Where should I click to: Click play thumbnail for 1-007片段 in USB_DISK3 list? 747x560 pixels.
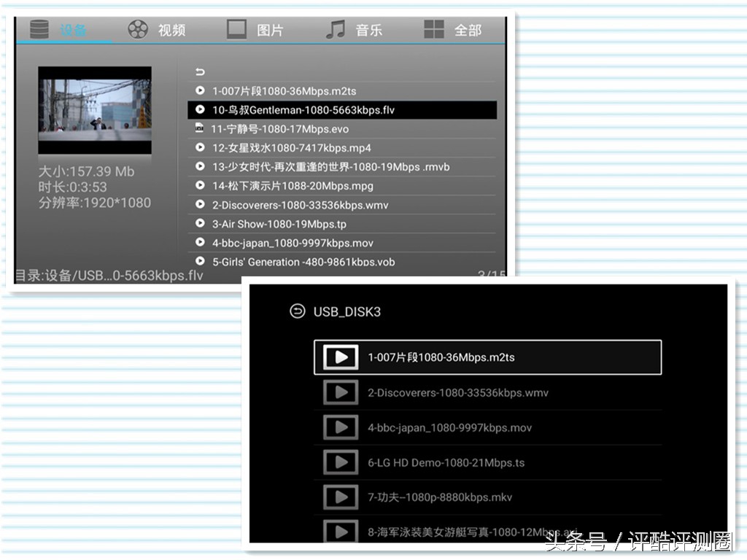(341, 357)
